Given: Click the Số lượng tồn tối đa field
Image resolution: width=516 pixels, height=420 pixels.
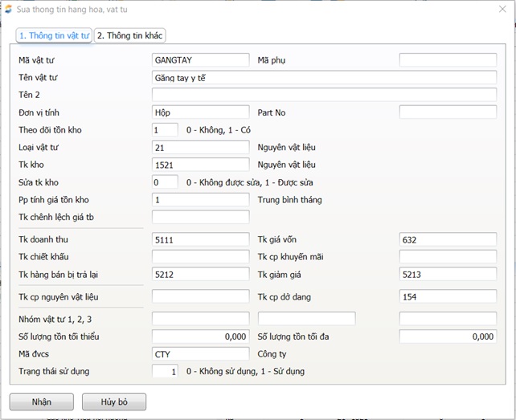Looking at the screenshot, I should click(x=448, y=336).
